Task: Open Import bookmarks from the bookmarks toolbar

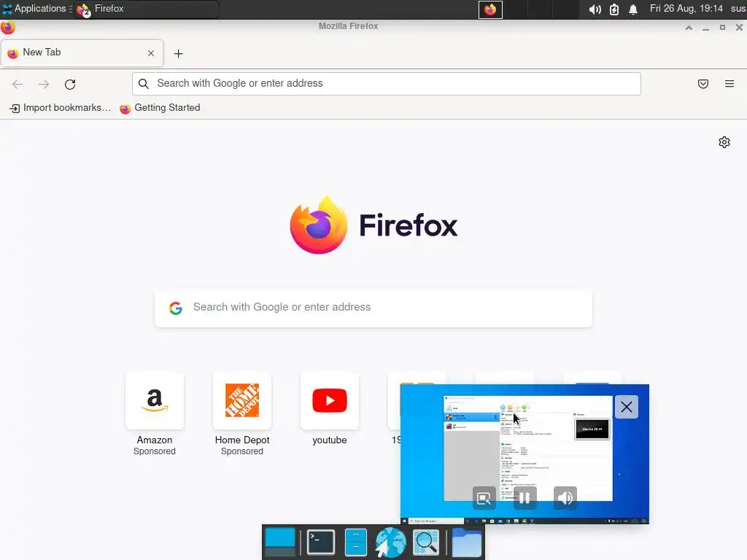Action: pos(60,108)
